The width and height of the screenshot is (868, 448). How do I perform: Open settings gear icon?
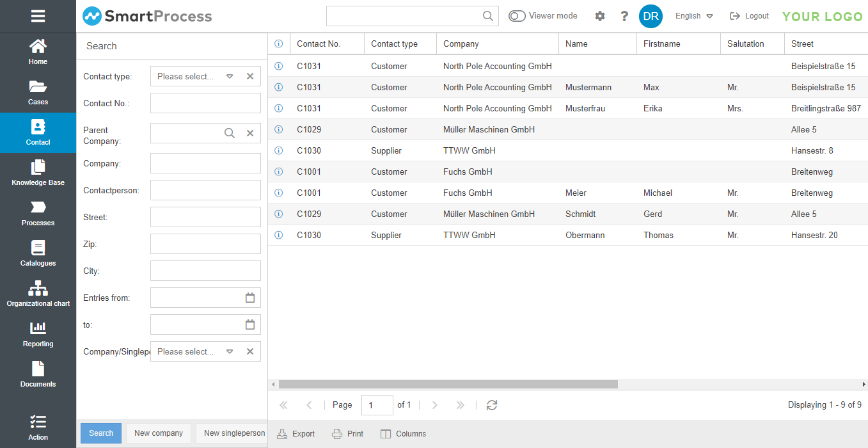pos(599,16)
